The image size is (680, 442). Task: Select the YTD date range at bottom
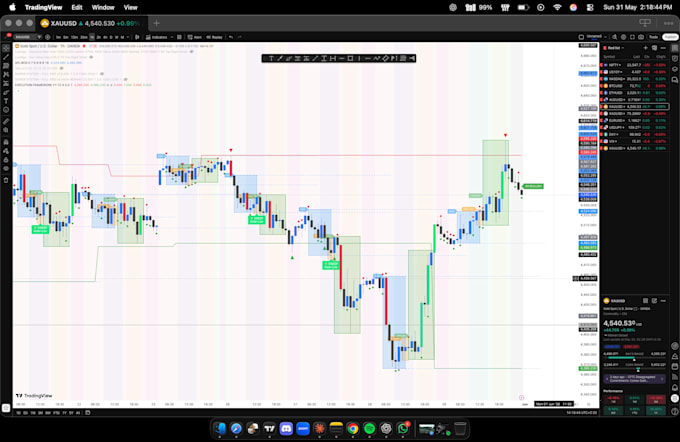coord(56,413)
